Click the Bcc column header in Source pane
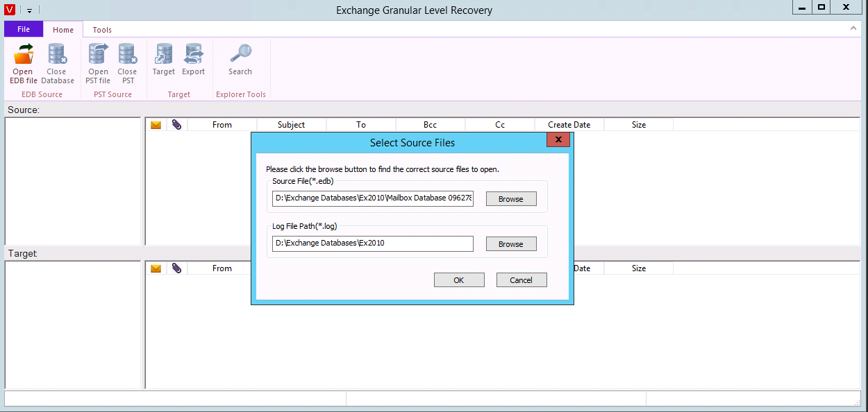This screenshot has height=412, width=868. click(431, 125)
